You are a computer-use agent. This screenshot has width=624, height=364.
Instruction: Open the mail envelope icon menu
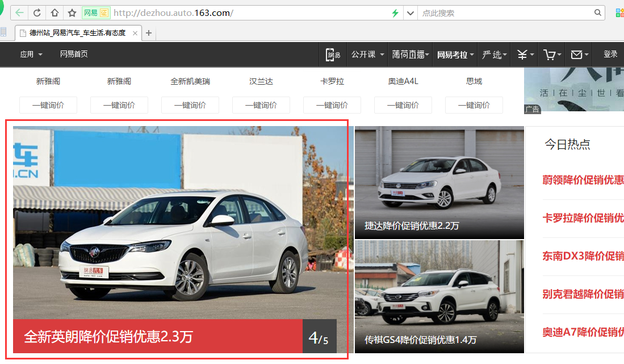[579, 55]
